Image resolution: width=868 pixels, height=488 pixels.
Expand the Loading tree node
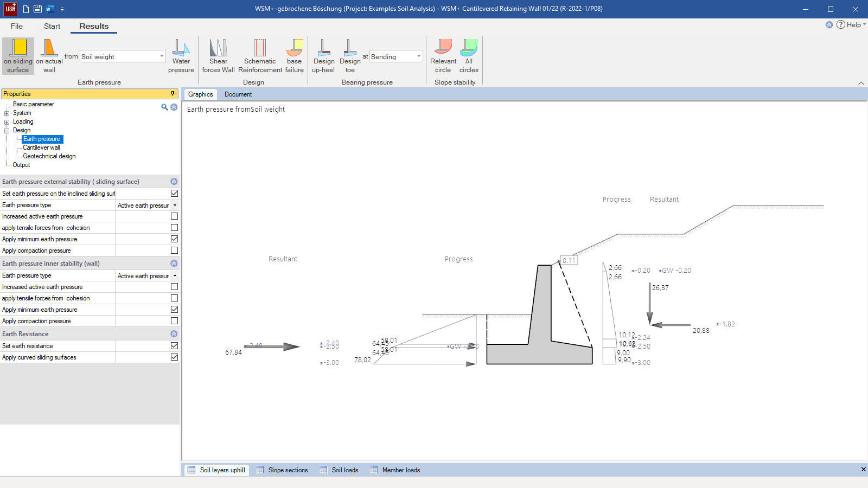(x=7, y=122)
